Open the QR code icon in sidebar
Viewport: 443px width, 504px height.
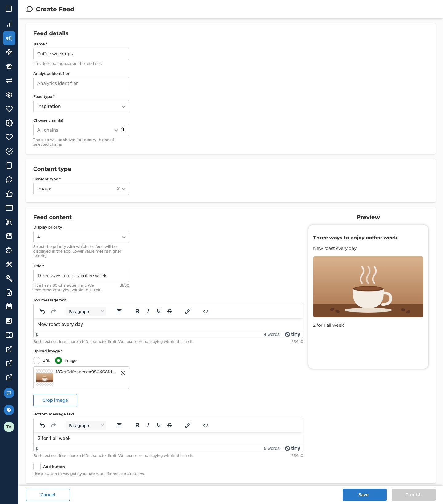[9, 222]
